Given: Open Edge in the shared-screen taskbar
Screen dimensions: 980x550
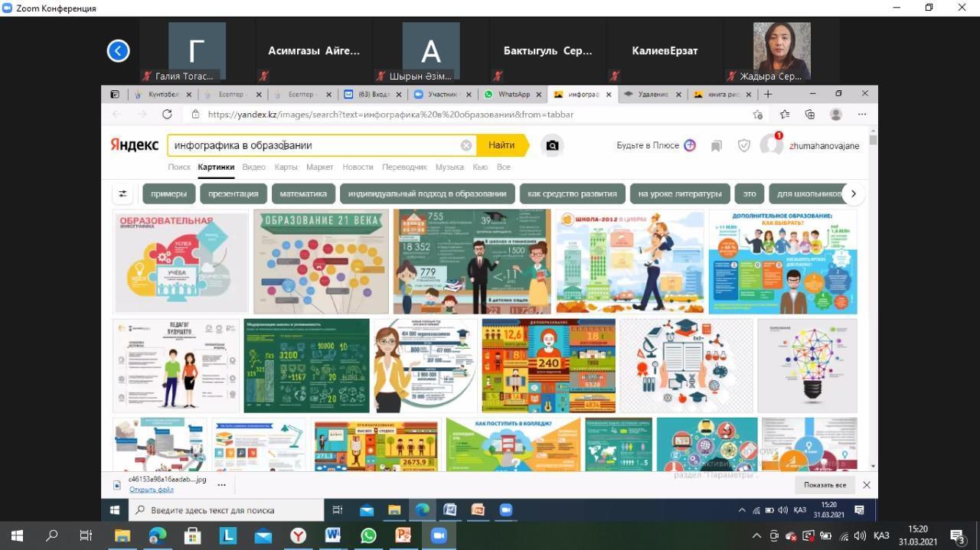Looking at the screenshot, I should pyautogui.click(x=422, y=510).
